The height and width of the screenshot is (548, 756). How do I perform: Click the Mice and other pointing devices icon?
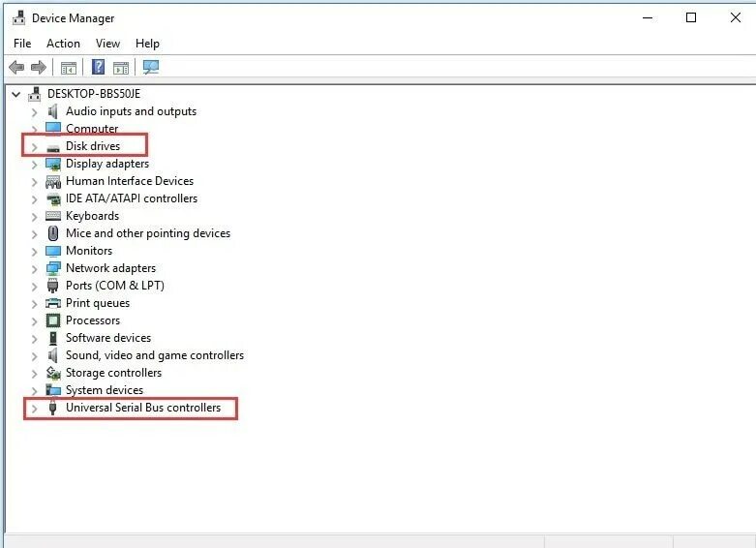(x=53, y=233)
